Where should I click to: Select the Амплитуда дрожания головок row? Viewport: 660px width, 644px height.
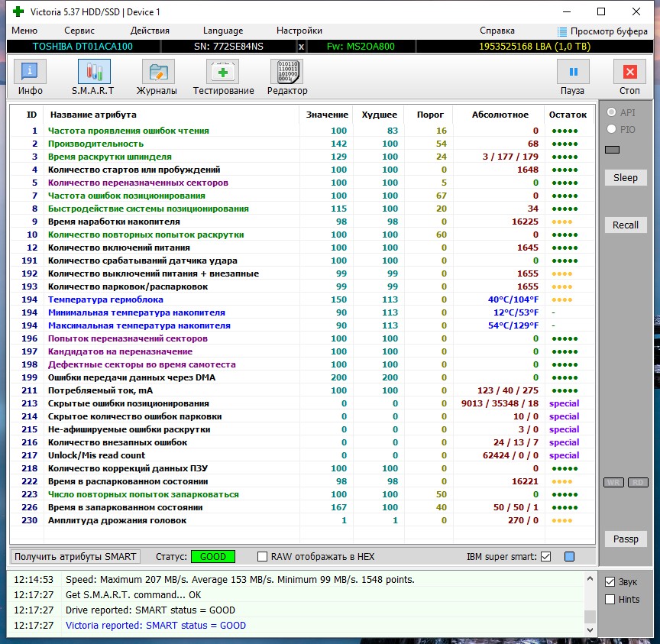[x=302, y=520]
